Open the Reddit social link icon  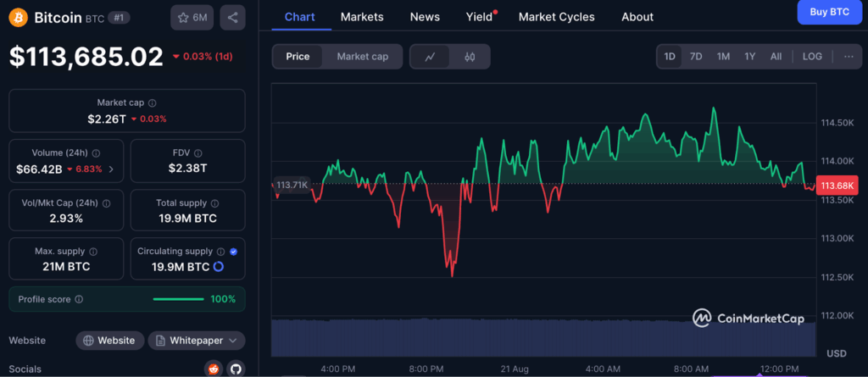pos(212,369)
